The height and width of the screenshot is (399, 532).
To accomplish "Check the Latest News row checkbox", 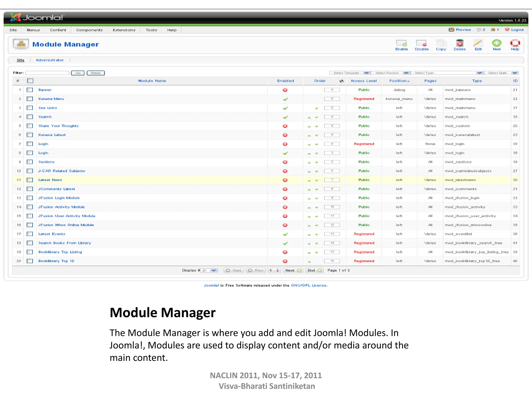I will pos(30,180).
